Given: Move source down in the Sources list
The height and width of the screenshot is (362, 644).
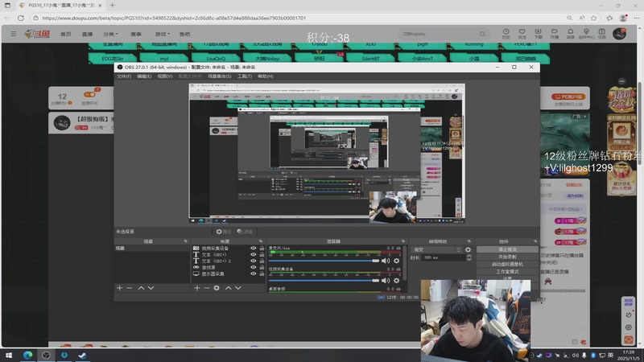Looking at the screenshot, I should (x=238, y=288).
